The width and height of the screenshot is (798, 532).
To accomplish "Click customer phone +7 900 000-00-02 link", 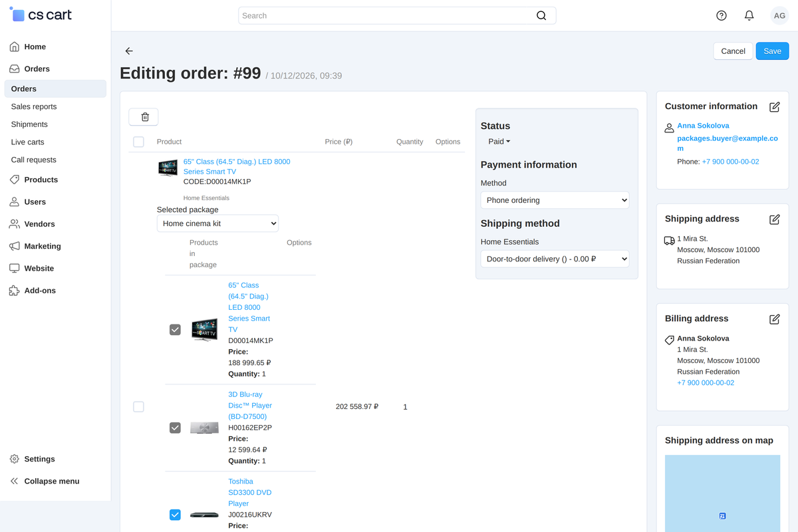I will [730, 162].
